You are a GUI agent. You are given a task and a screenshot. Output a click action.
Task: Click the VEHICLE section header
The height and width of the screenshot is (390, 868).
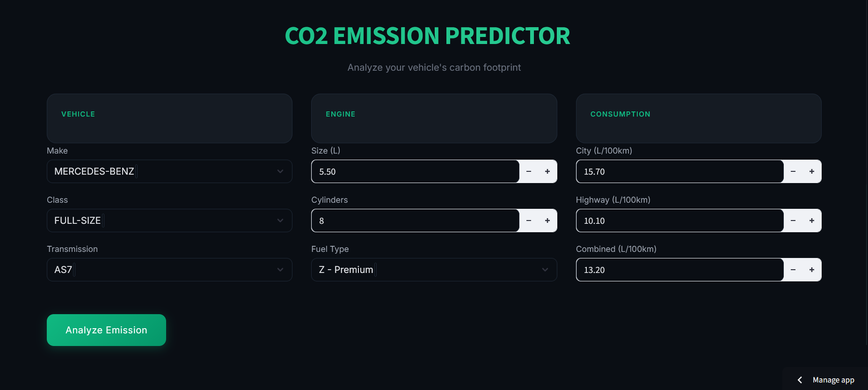(x=78, y=114)
